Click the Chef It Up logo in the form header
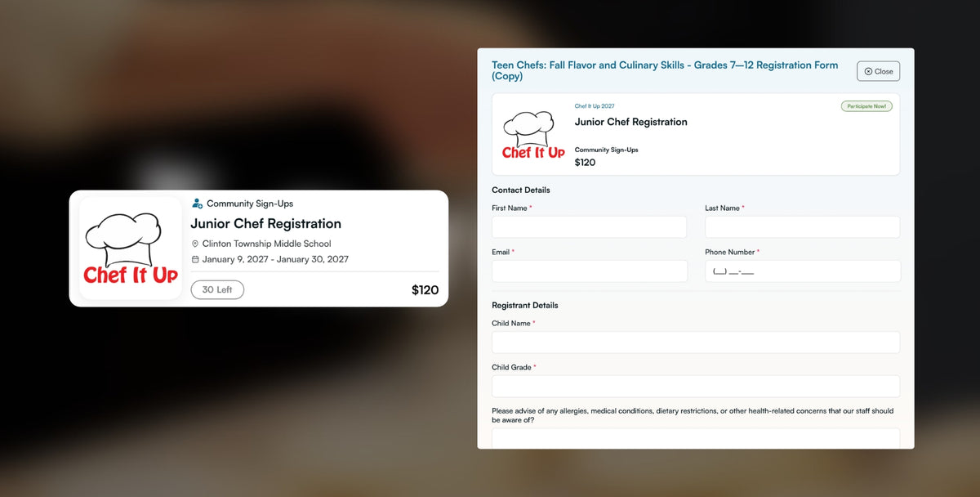980x497 pixels. coord(533,134)
